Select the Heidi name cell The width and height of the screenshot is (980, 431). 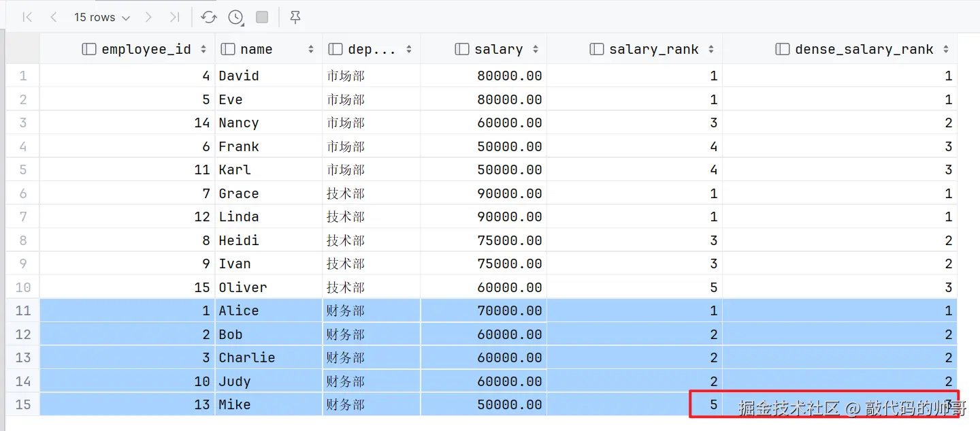point(269,240)
